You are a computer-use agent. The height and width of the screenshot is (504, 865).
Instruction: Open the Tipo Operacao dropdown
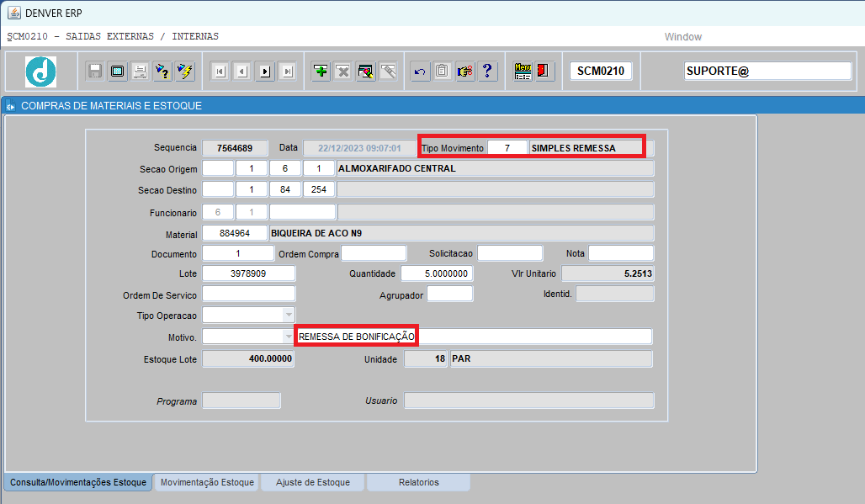[289, 315]
